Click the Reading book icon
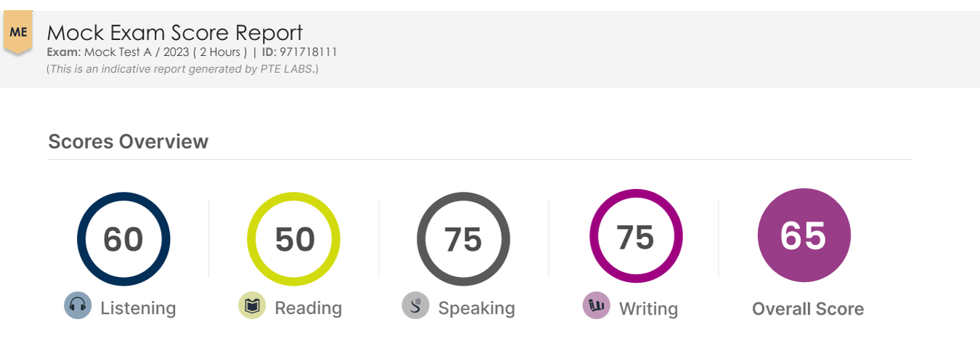980x346 pixels. tap(252, 306)
